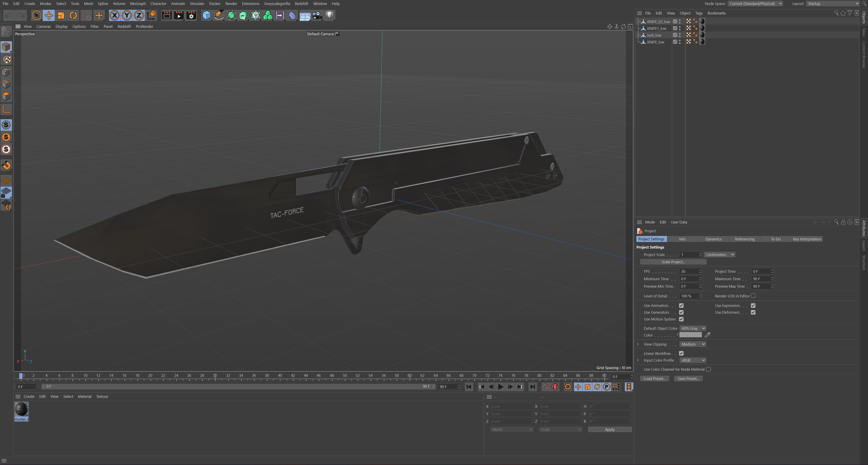The image size is (868, 465).
Task: Select KNIFE_02_low object in list
Action: (658, 21)
